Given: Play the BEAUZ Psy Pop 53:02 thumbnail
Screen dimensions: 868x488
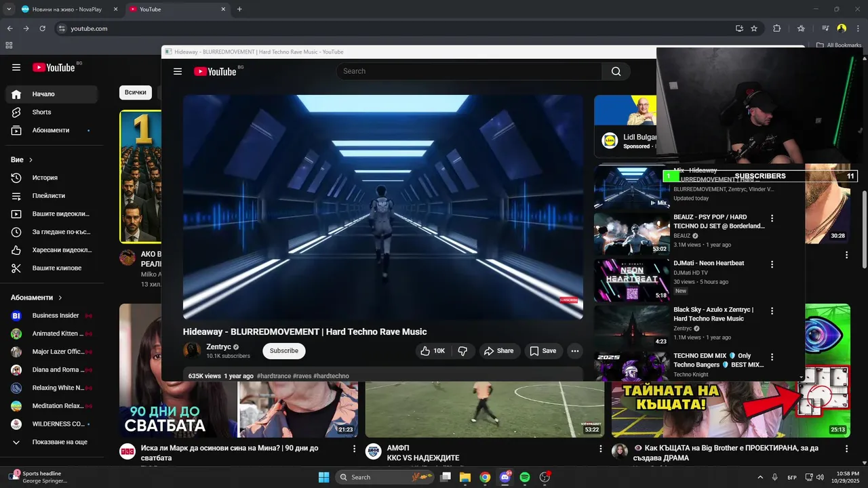Looking at the screenshot, I should click(632, 234).
